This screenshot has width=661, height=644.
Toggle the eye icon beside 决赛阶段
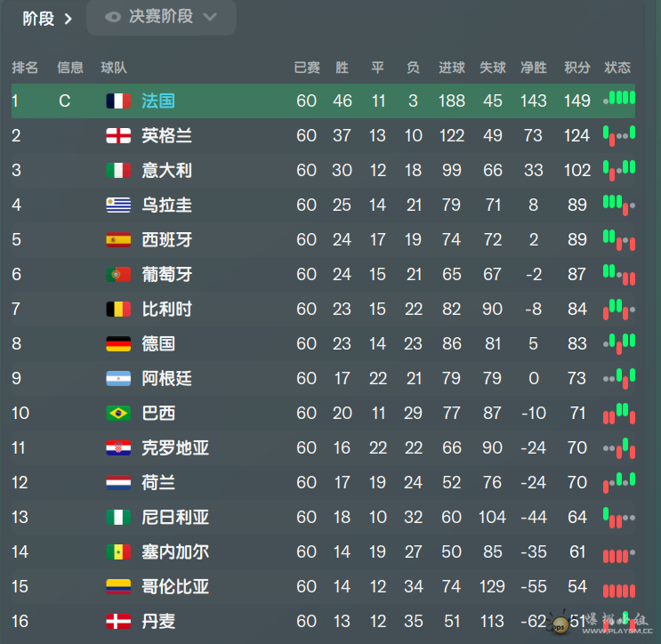(x=113, y=17)
